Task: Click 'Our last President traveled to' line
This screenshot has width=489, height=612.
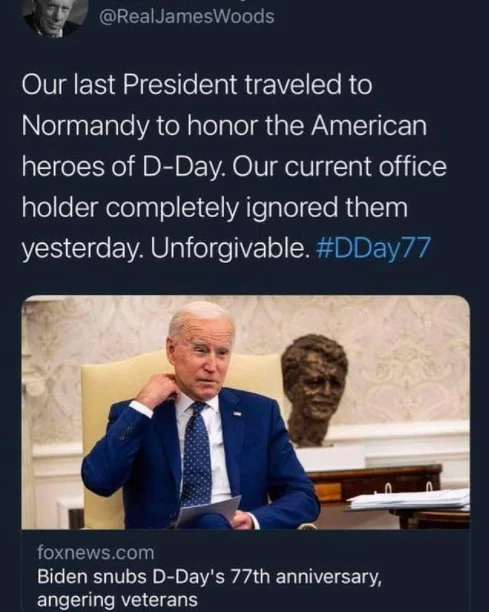Action: (197, 85)
